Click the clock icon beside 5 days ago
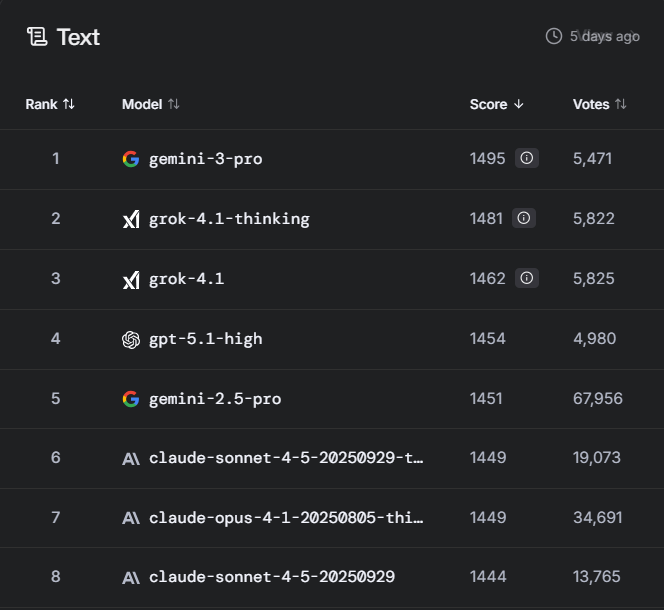 [554, 36]
